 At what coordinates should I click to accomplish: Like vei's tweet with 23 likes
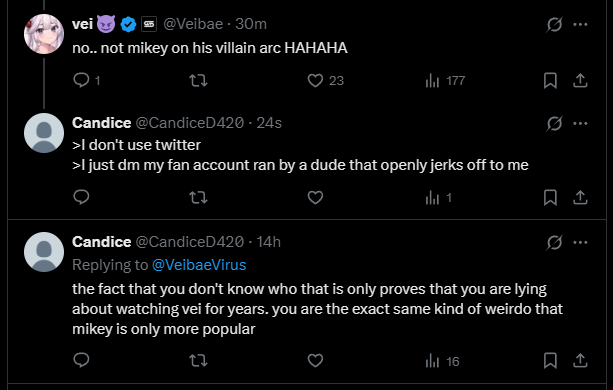[315, 81]
